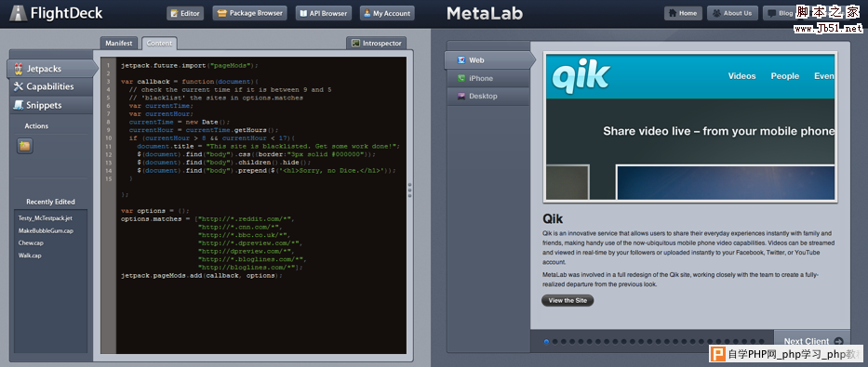Select the Jetpacks sidebar section
This screenshot has width=868, height=367.
click(x=53, y=69)
